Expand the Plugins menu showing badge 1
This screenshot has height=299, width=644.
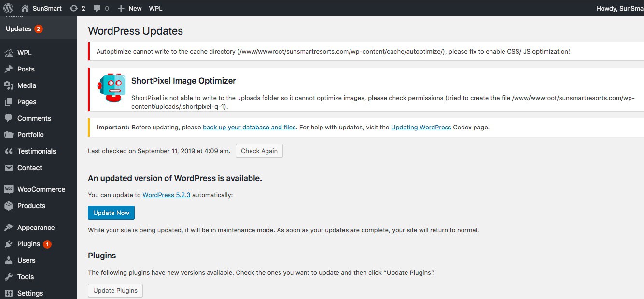coord(8,243)
